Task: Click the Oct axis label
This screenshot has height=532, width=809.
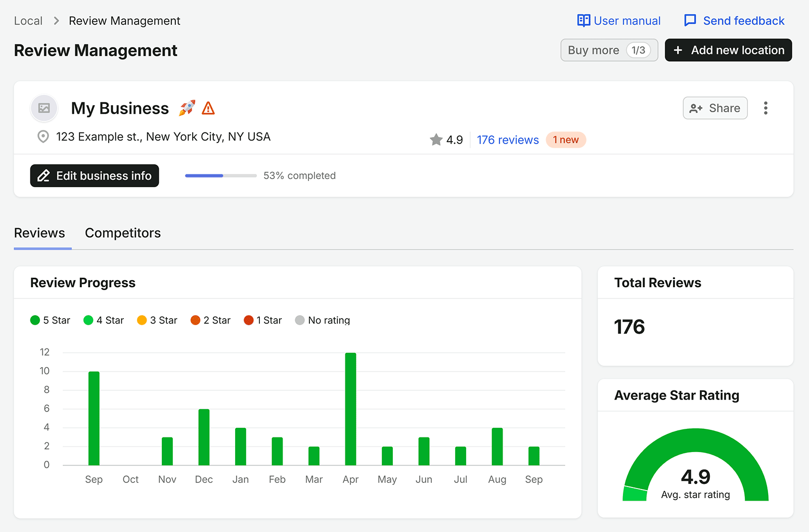Action: click(x=130, y=479)
